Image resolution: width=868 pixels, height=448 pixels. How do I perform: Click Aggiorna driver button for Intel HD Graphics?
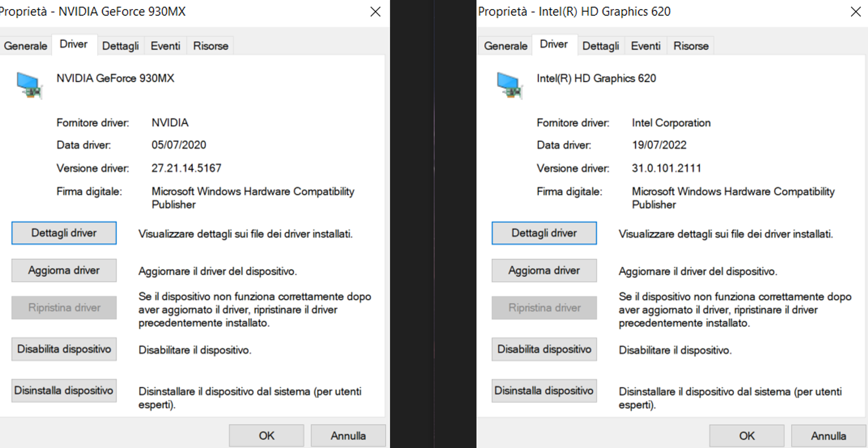coord(544,270)
